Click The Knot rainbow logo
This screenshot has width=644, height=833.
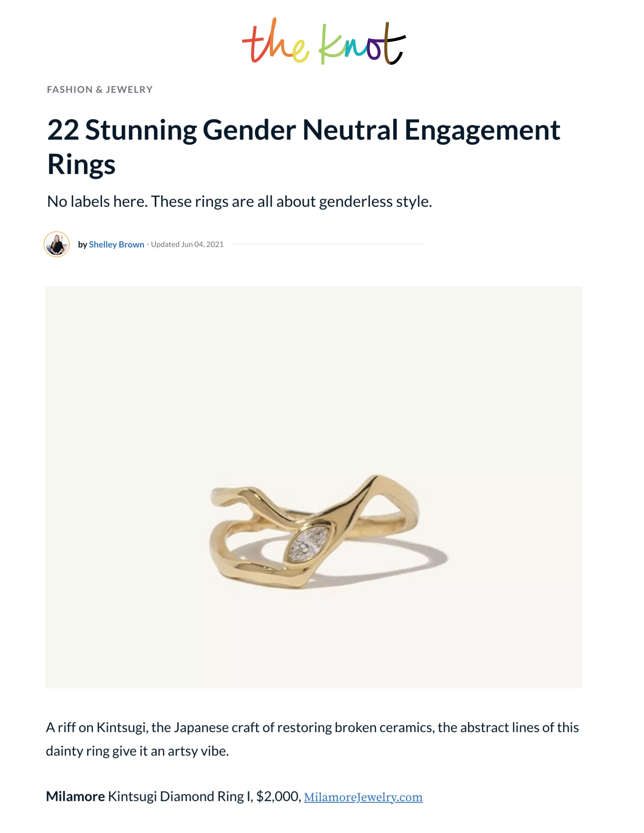pyautogui.click(x=323, y=42)
